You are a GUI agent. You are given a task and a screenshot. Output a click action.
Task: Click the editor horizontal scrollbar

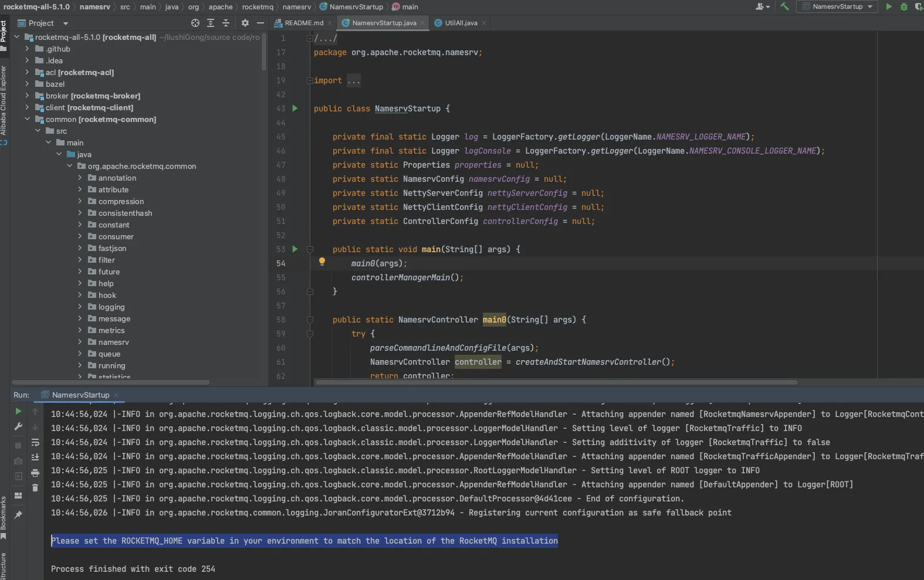[556, 382]
